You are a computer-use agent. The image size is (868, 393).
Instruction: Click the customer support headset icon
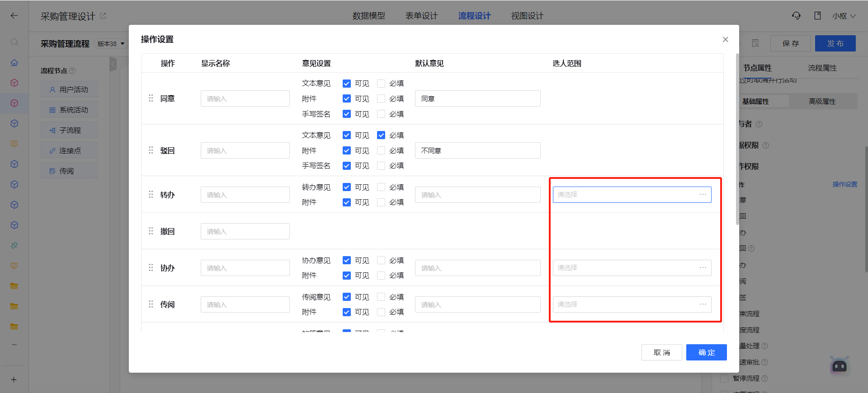(x=796, y=16)
